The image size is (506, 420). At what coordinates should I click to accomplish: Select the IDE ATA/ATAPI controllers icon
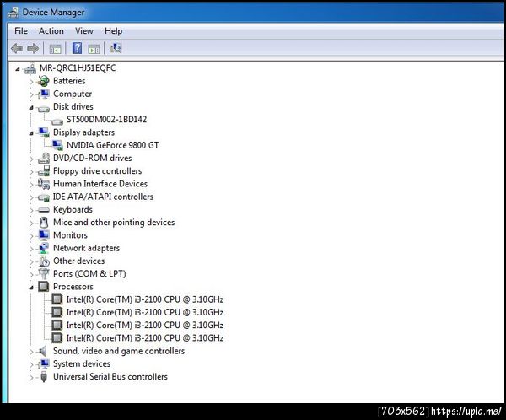click(44, 197)
